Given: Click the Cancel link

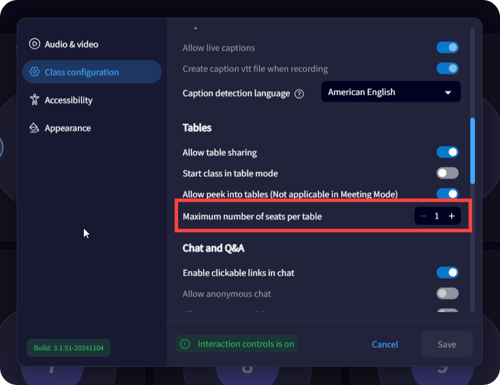Looking at the screenshot, I should coord(385,344).
